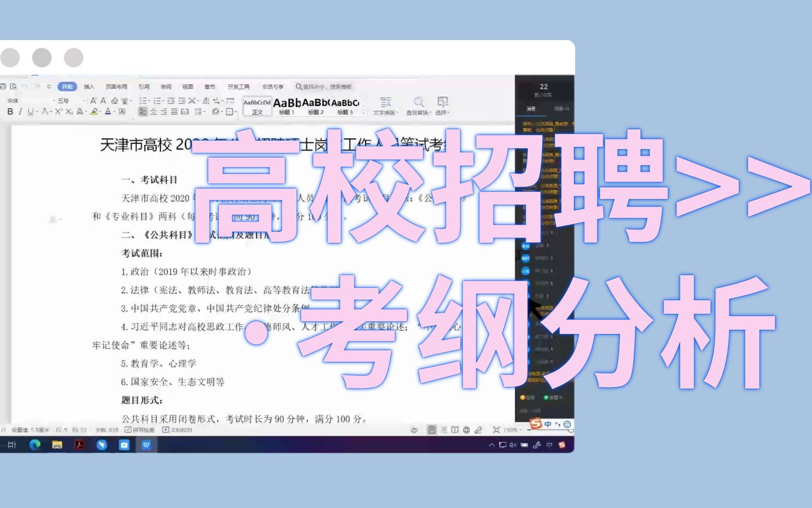The height and width of the screenshot is (508, 812).
Task: Open the 会员专享 ribbon tab
Action: (273, 87)
